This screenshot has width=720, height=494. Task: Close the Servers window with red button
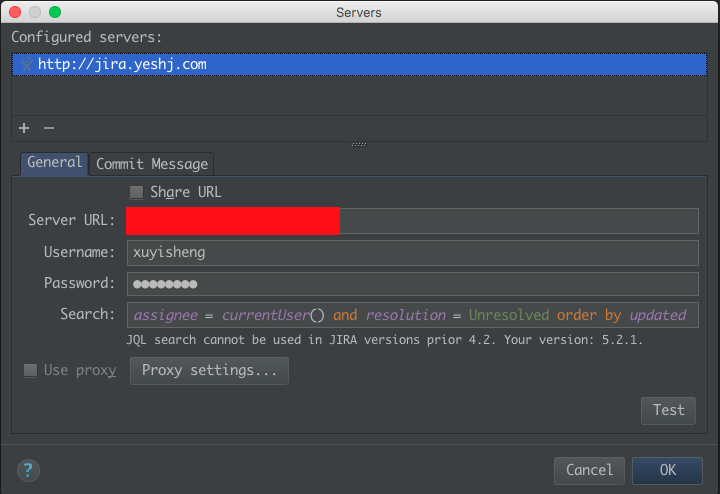tap(15, 12)
